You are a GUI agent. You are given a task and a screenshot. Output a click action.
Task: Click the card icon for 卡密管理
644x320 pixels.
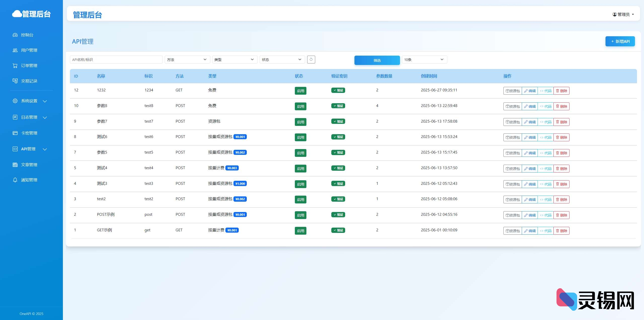click(15, 133)
